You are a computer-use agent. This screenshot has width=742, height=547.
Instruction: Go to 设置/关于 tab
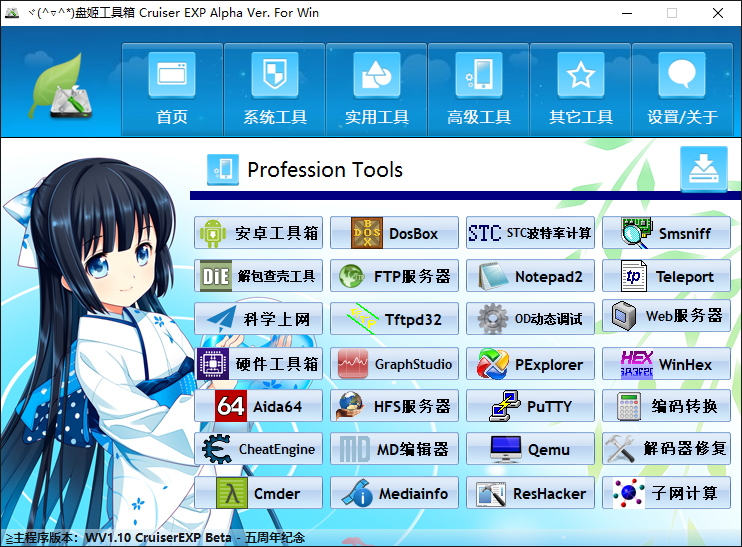tap(683, 90)
